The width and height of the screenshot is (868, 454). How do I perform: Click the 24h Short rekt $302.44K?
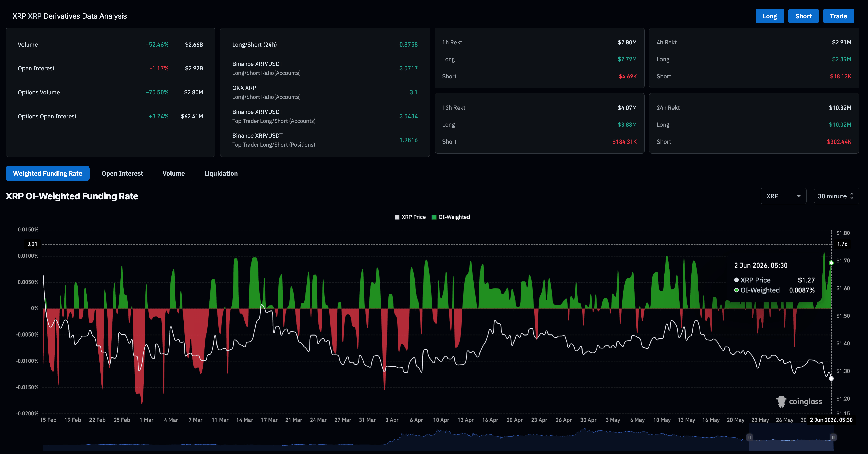pyautogui.click(x=839, y=142)
